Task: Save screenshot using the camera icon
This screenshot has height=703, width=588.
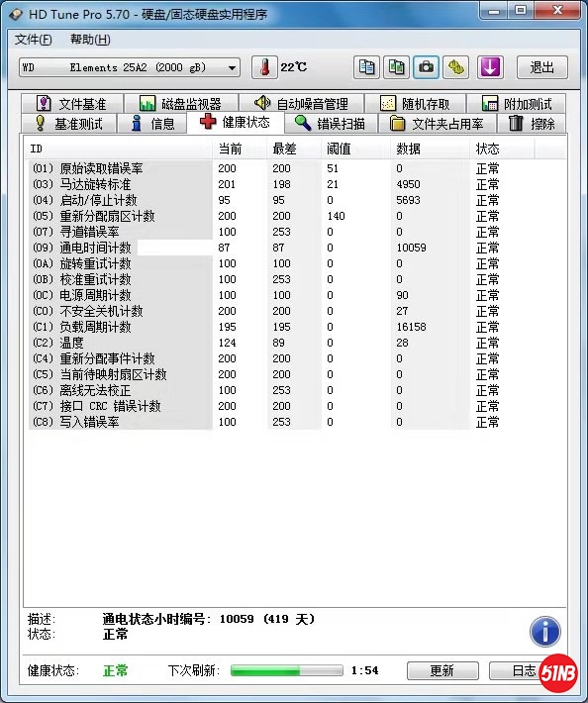Action: tap(426, 67)
